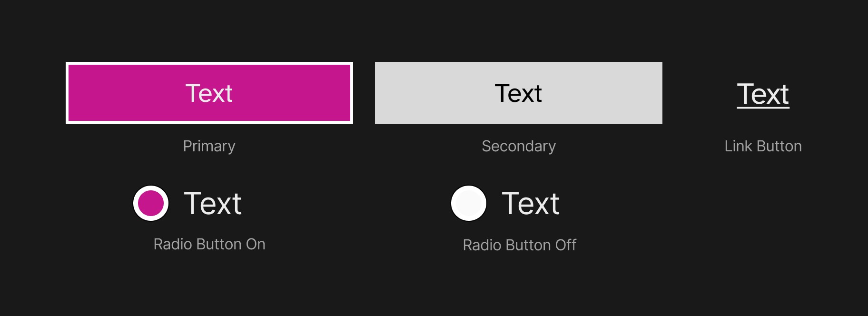
Task: Open the underlined Text link
Action: pos(763,94)
